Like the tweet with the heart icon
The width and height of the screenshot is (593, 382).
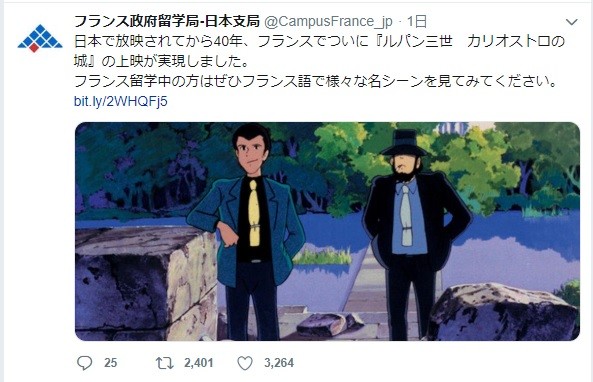tap(245, 363)
